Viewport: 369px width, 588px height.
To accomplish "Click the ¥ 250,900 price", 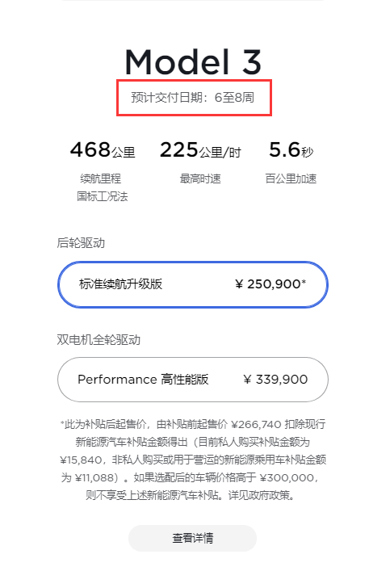I will [270, 283].
